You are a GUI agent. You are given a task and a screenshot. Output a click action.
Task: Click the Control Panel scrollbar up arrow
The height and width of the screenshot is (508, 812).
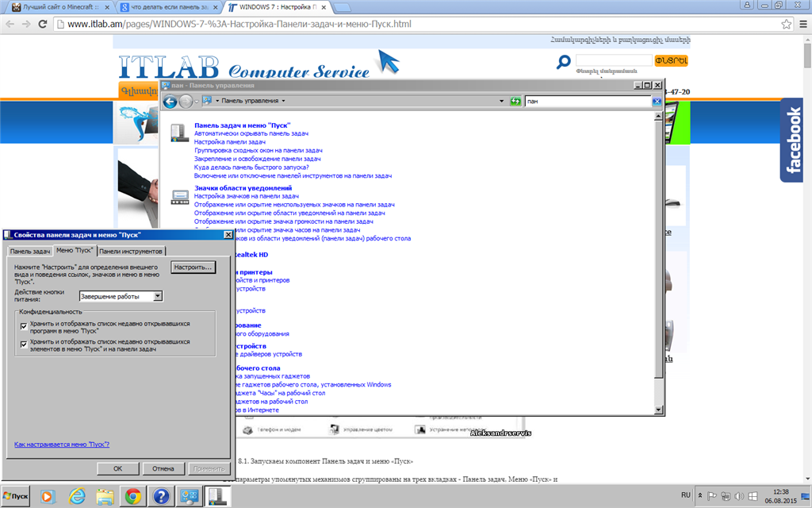pos(659,117)
